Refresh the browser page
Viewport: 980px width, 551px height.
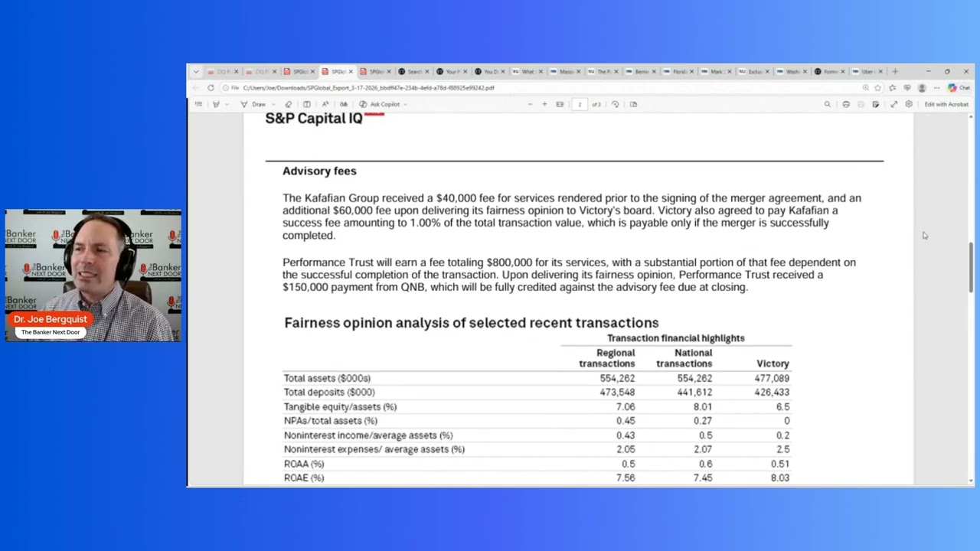coord(211,88)
